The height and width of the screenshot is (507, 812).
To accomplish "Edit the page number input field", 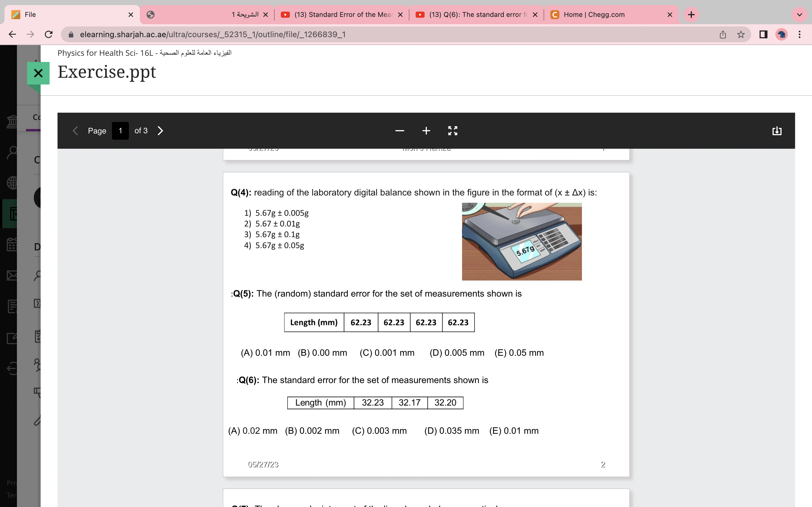I will pyautogui.click(x=120, y=131).
